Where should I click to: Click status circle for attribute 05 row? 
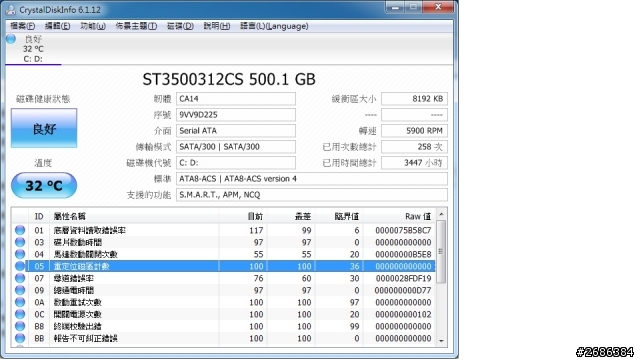20,266
